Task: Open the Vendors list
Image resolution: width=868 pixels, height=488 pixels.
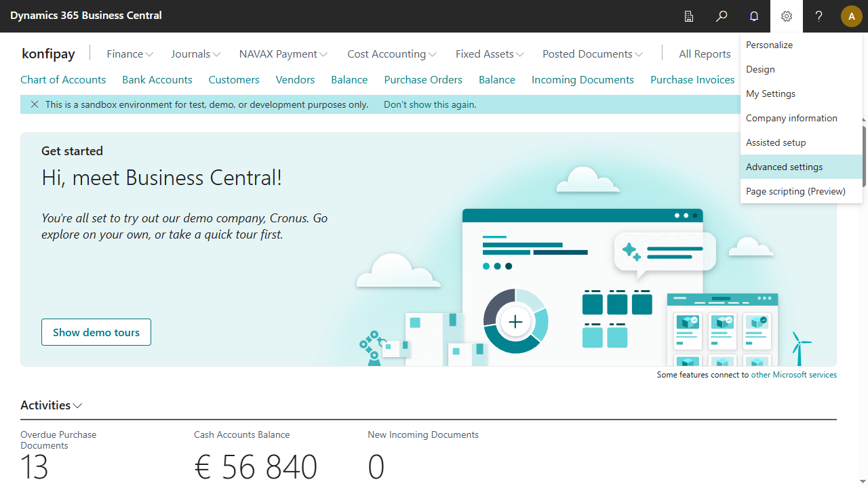Action: [x=295, y=80]
